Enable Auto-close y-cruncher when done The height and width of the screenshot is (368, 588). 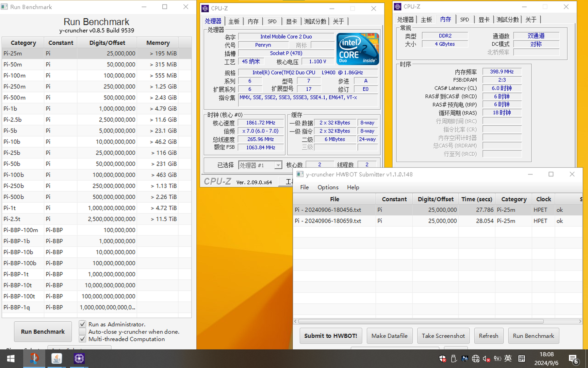pyautogui.click(x=82, y=332)
